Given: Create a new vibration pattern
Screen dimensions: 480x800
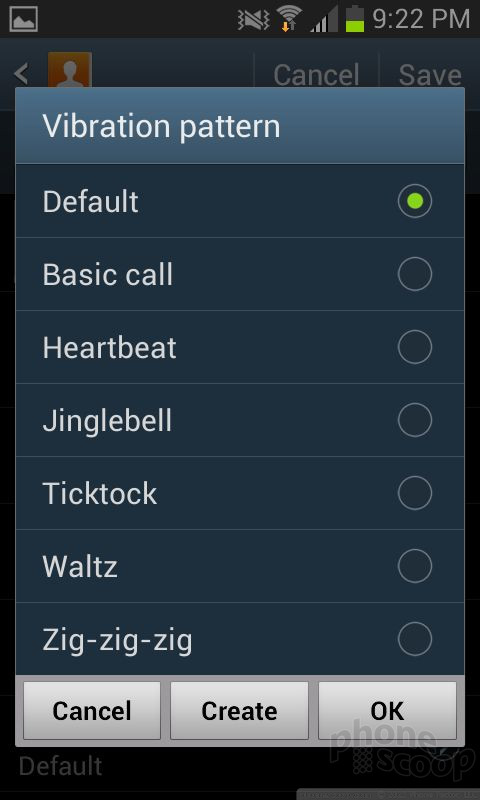Looking at the screenshot, I should click(239, 711).
